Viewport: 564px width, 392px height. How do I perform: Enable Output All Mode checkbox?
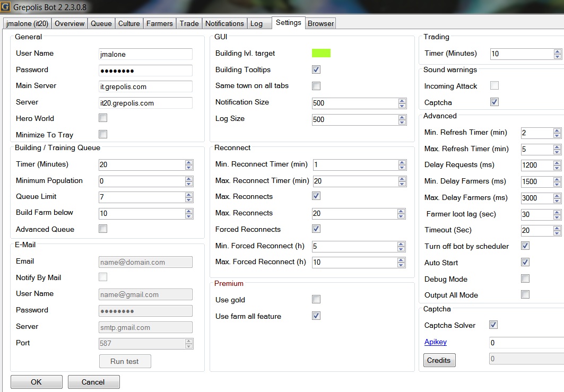[525, 294]
